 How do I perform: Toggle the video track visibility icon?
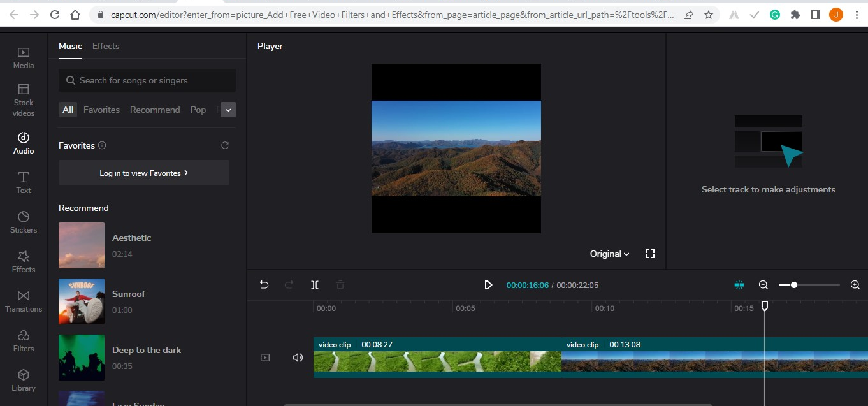pos(265,358)
